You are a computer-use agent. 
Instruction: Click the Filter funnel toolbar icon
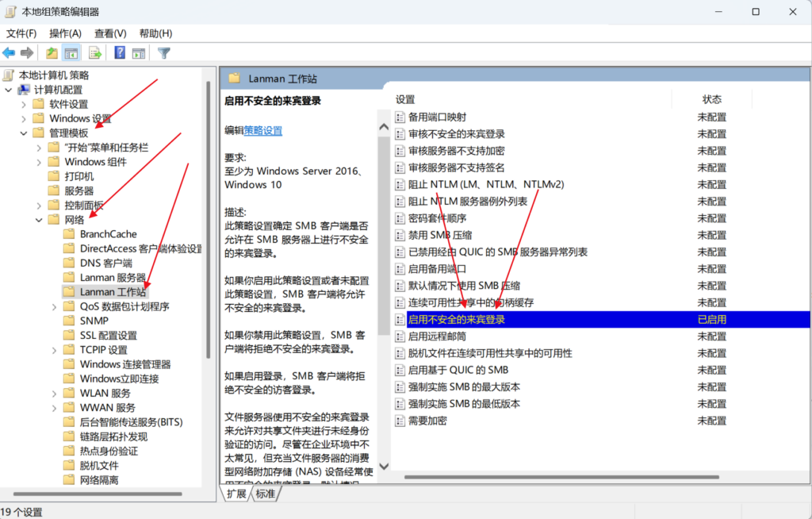click(x=163, y=53)
